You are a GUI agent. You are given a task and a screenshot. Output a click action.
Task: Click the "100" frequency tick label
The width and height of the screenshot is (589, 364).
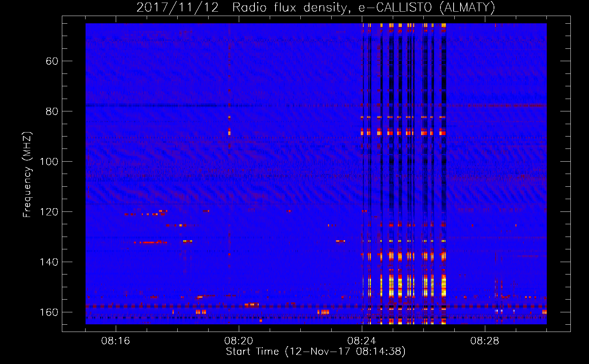click(49, 162)
